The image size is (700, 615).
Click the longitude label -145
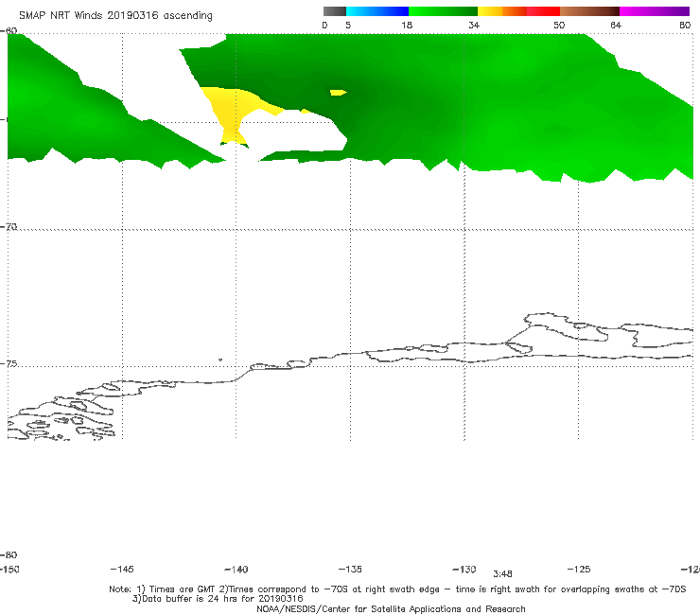point(122,570)
